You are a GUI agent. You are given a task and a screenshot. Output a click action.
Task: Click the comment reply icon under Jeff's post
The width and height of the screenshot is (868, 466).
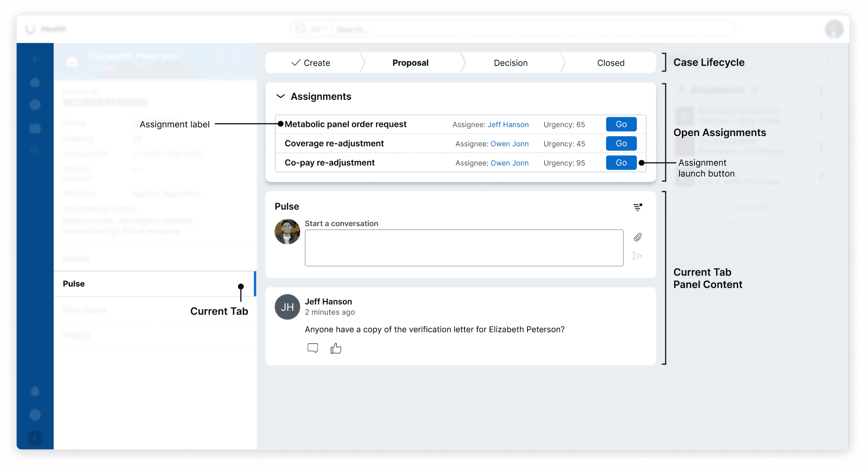point(313,348)
